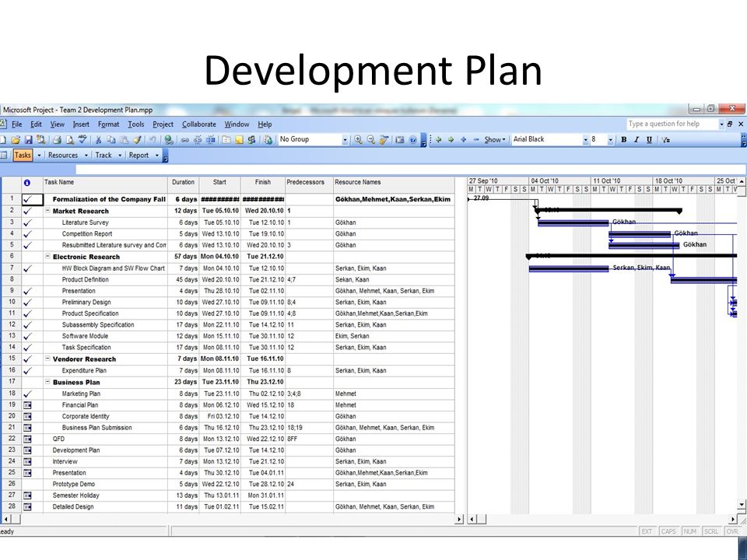The height and width of the screenshot is (560, 747).
Task: Indent the task with right arrow
Action: coord(451,139)
